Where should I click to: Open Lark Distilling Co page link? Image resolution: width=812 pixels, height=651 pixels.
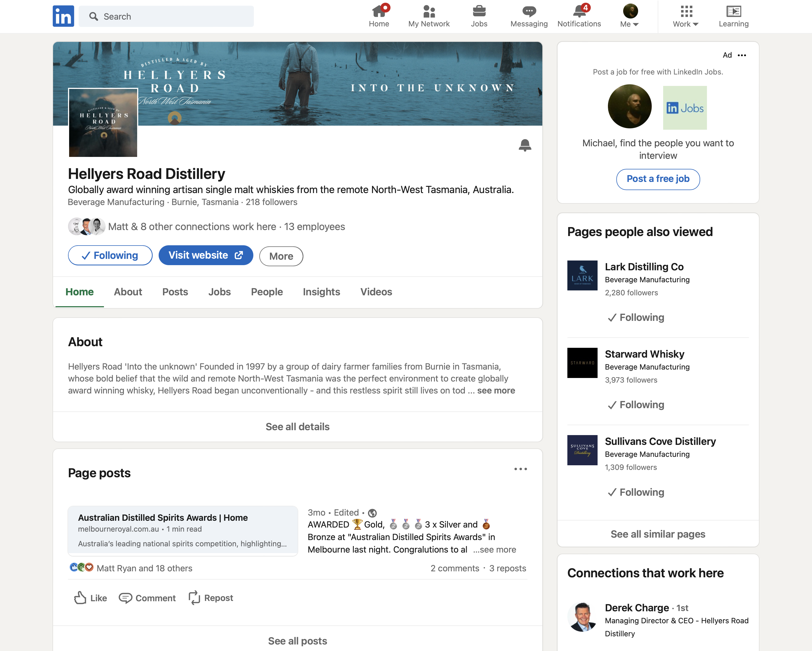click(x=644, y=267)
